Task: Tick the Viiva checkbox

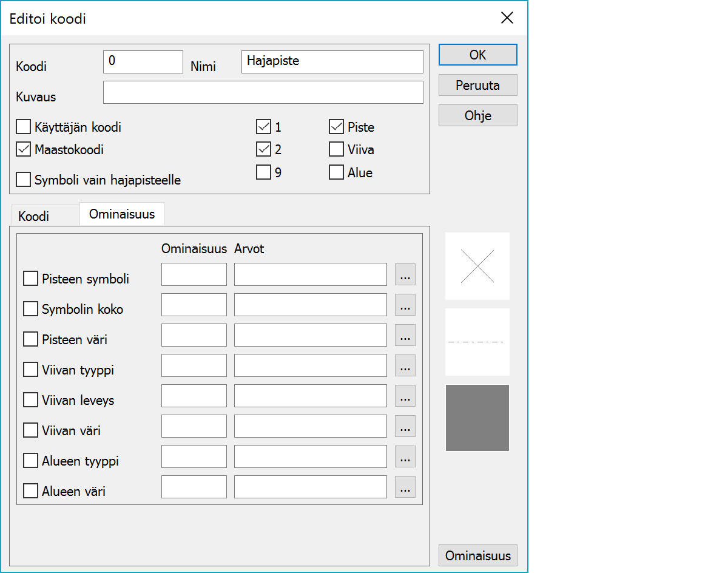Action: coord(336,149)
